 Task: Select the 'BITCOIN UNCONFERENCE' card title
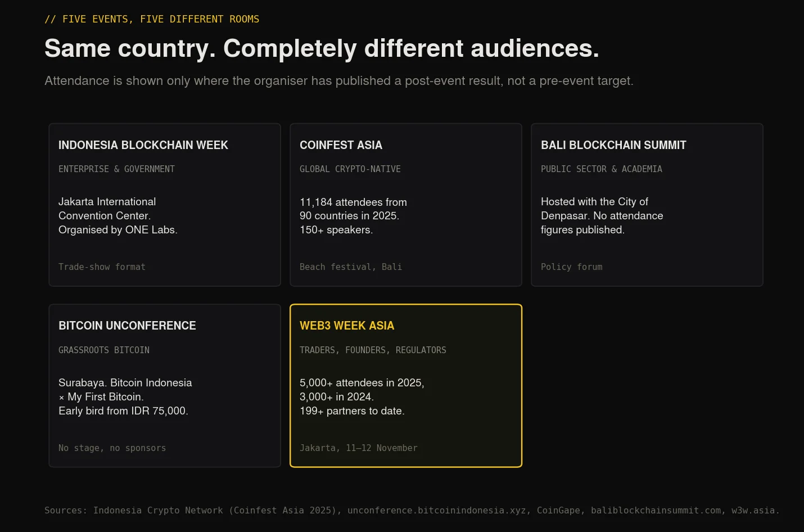pyautogui.click(x=127, y=326)
